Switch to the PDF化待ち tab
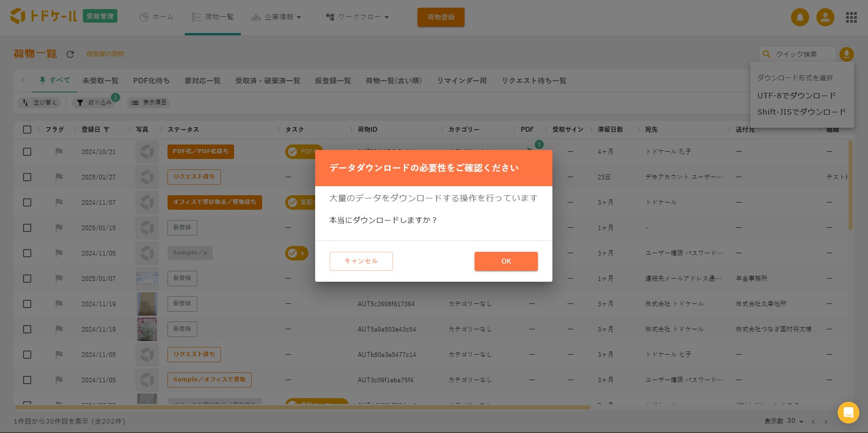The width and height of the screenshot is (868, 433). 151,81
